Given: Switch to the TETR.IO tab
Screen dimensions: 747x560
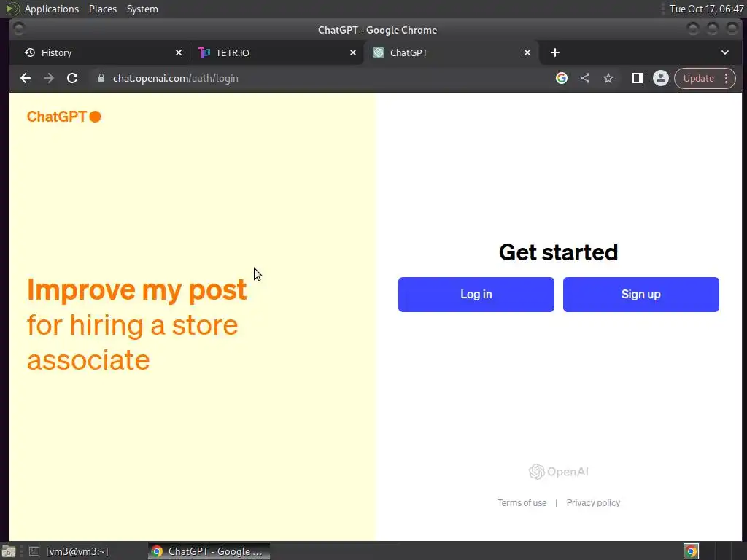Looking at the screenshot, I should click(276, 52).
